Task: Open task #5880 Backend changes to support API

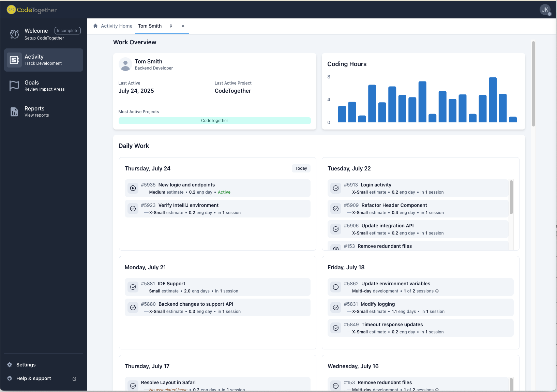Action: click(217, 307)
